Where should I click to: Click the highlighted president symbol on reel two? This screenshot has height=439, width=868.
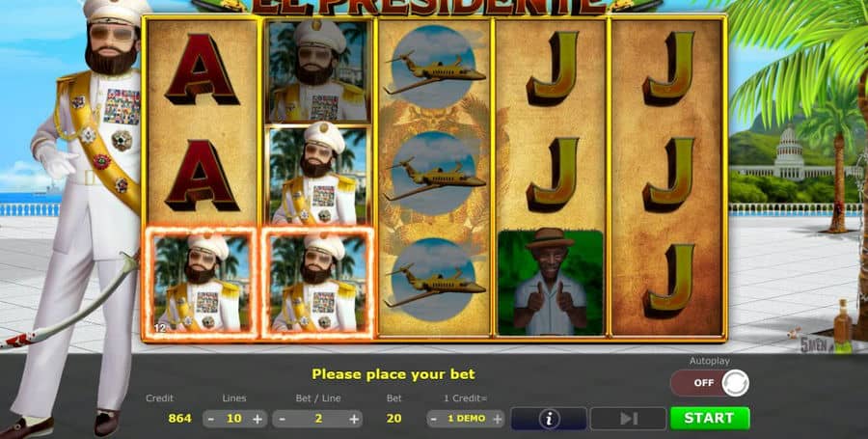[x=317, y=282]
